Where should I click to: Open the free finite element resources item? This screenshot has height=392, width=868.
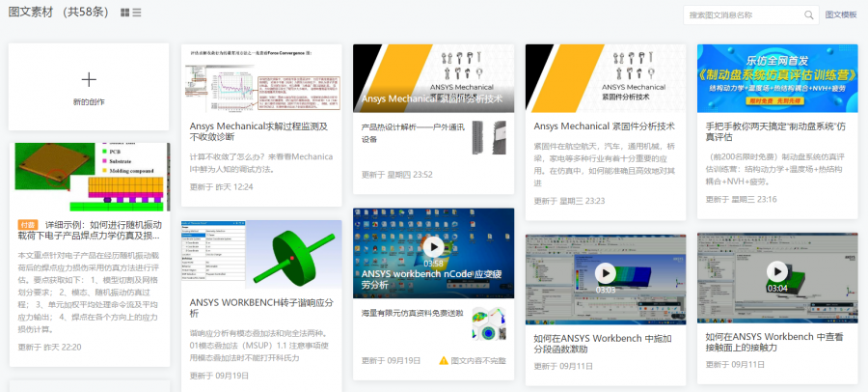413,313
